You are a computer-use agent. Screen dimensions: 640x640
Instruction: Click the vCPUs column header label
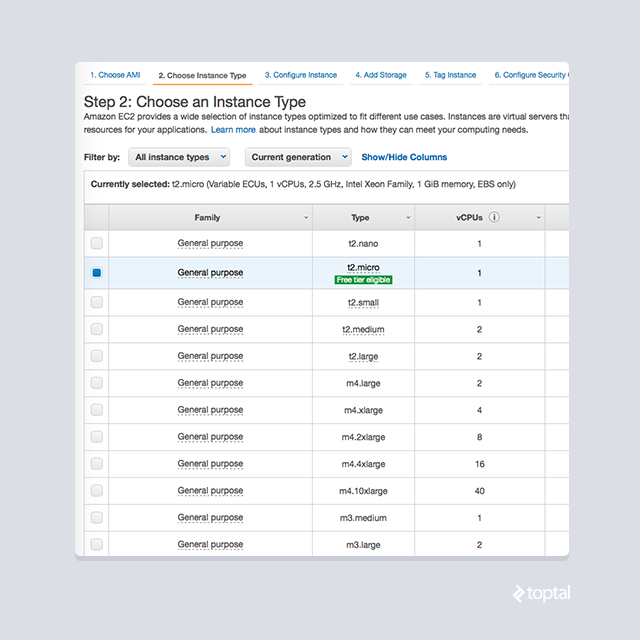(x=469, y=218)
